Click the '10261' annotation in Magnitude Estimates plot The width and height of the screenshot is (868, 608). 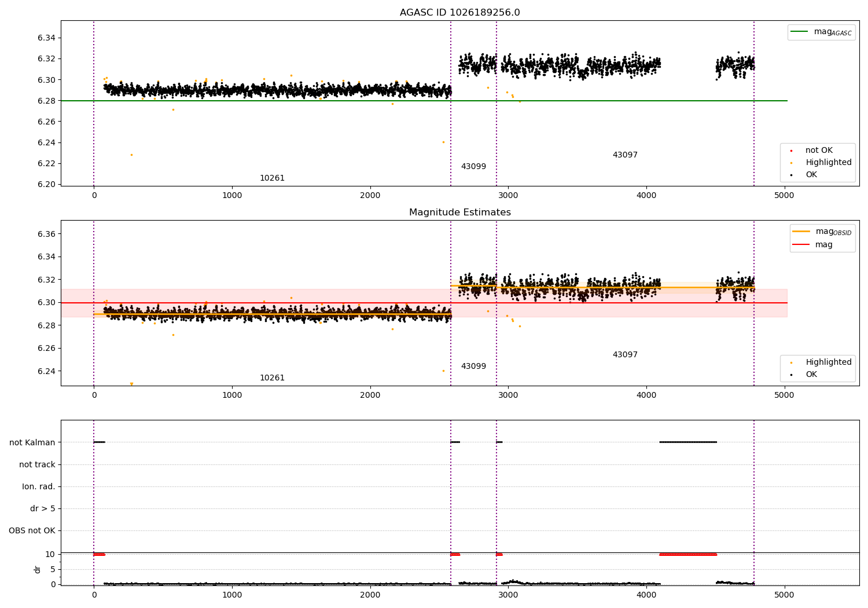pos(272,378)
